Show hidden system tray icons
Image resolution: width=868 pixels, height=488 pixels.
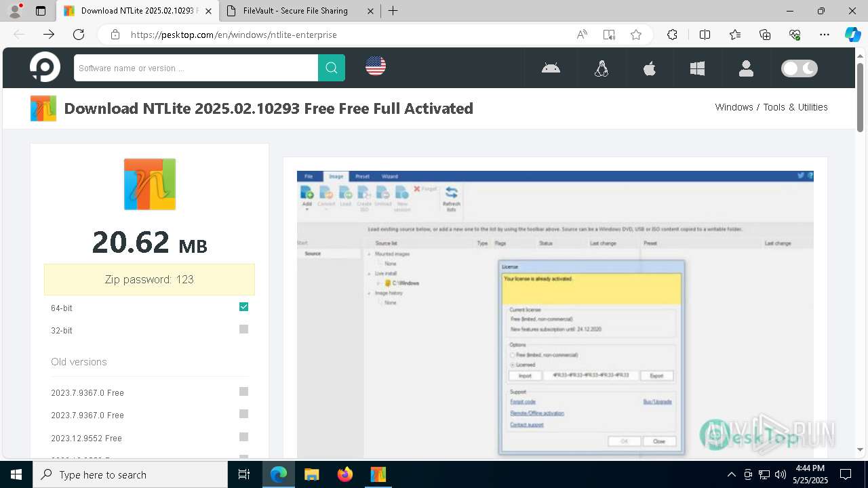click(731, 474)
